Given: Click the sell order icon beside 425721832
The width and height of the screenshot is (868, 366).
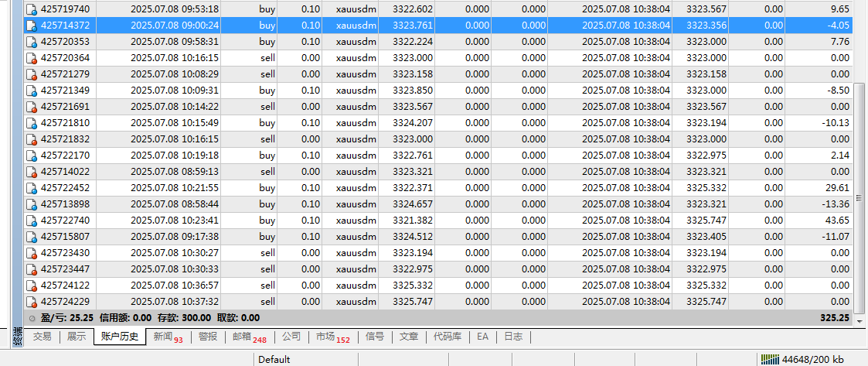Looking at the screenshot, I should point(32,139).
